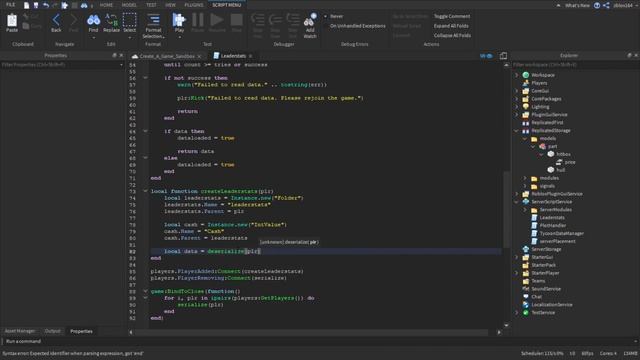Click the Format Selection icon

click(x=153, y=20)
